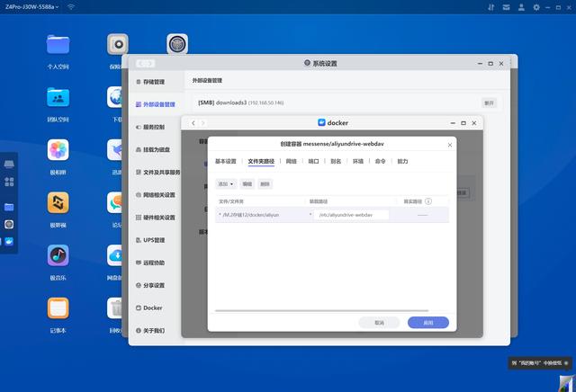This screenshot has height=392, width=576.
Task: Launch the 极相册 photo album app
Action: (58, 150)
